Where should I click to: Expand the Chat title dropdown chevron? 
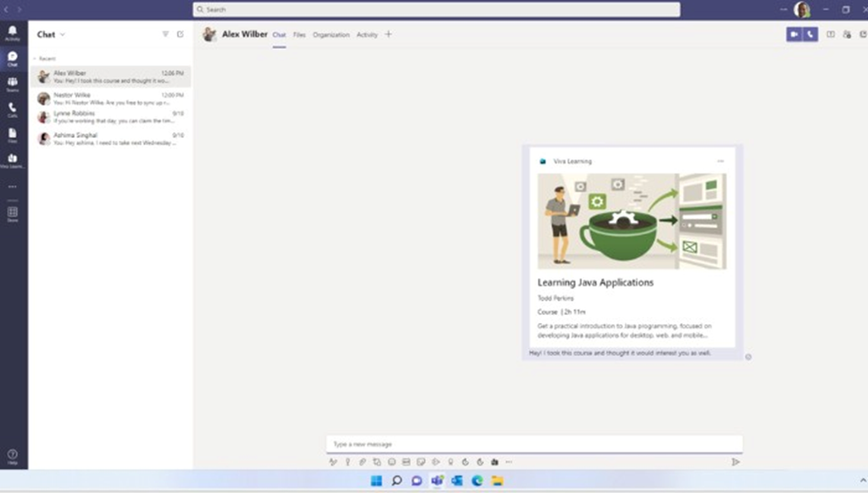pyautogui.click(x=62, y=35)
